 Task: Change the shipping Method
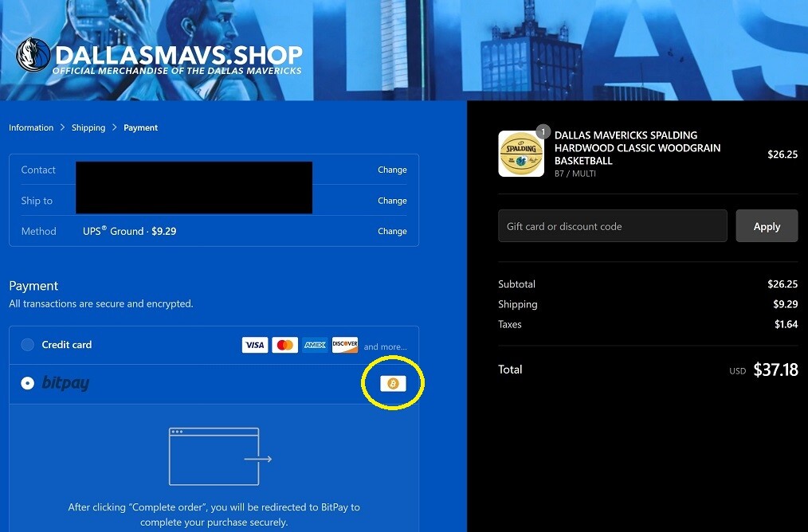coord(392,231)
